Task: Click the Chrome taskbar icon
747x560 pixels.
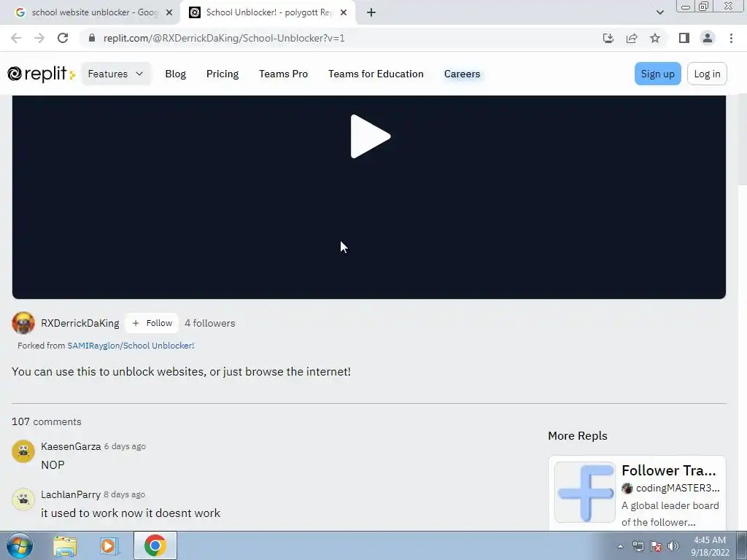Action: pos(155,545)
